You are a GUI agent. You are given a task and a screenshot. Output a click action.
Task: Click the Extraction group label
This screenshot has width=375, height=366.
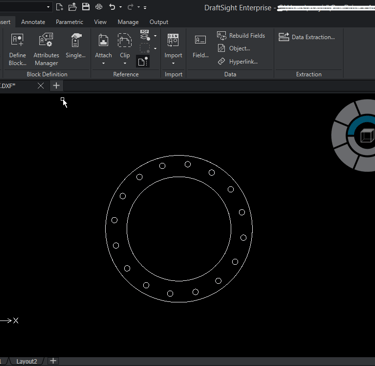pyautogui.click(x=309, y=74)
